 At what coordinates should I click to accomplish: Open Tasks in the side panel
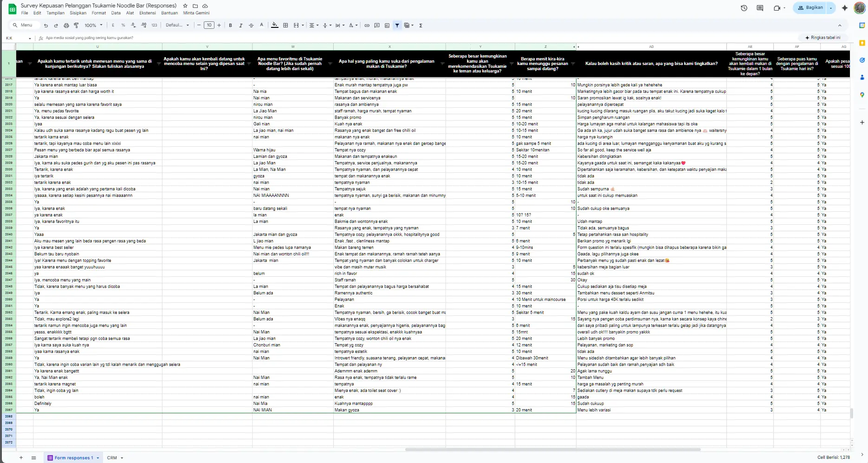point(862,60)
